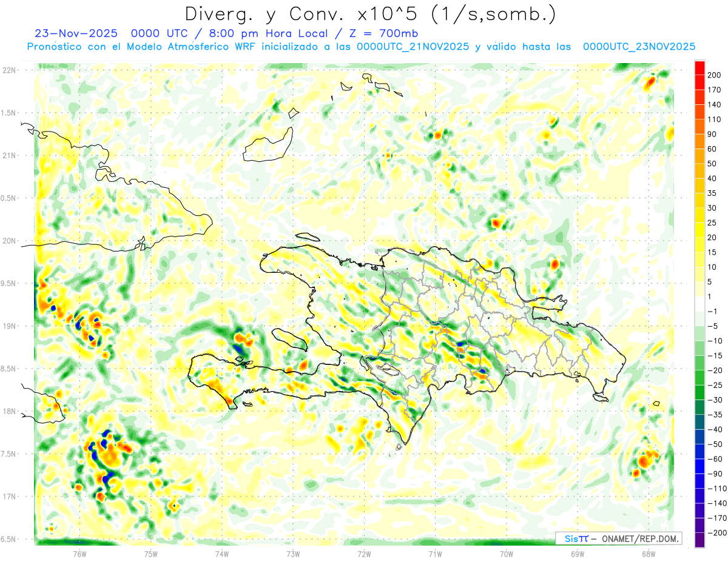Click the positive 1 value on the color scale
The height and width of the screenshot is (562, 728).
click(x=710, y=296)
